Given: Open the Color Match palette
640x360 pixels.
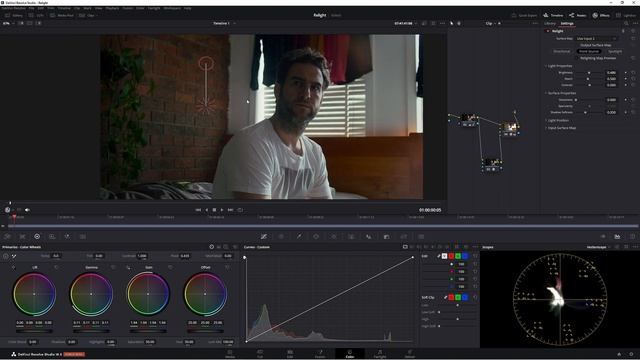Looking at the screenshot, I should (22, 236).
